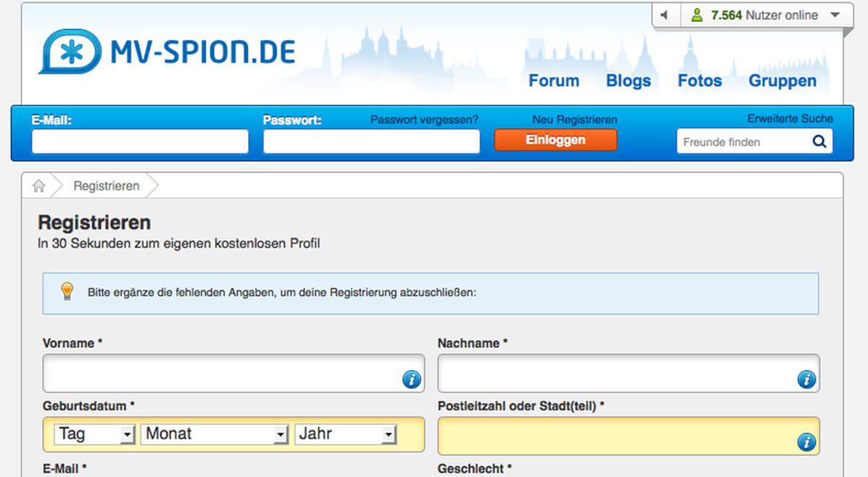Click the Vorname text field
Screen dimensions: 868x477
[234, 374]
